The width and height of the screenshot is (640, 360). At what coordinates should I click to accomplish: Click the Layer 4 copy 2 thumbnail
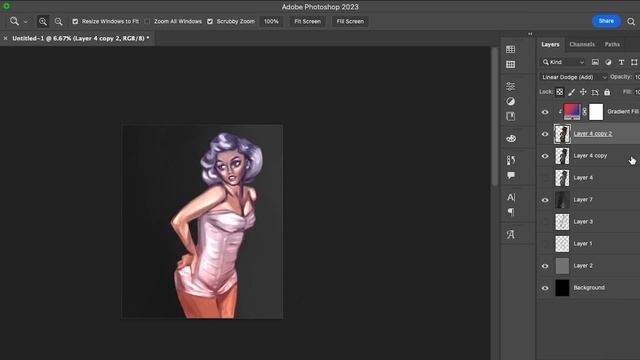pos(562,134)
